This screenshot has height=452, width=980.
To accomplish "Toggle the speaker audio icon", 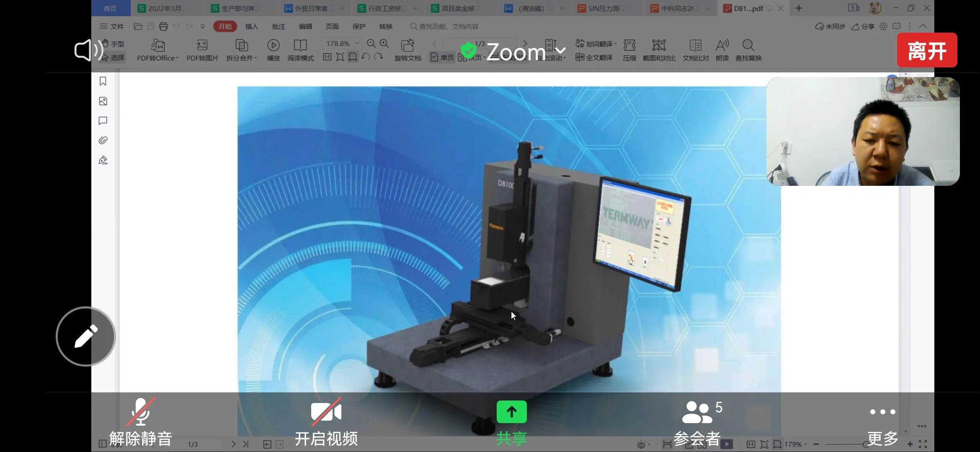I will 89,51.
